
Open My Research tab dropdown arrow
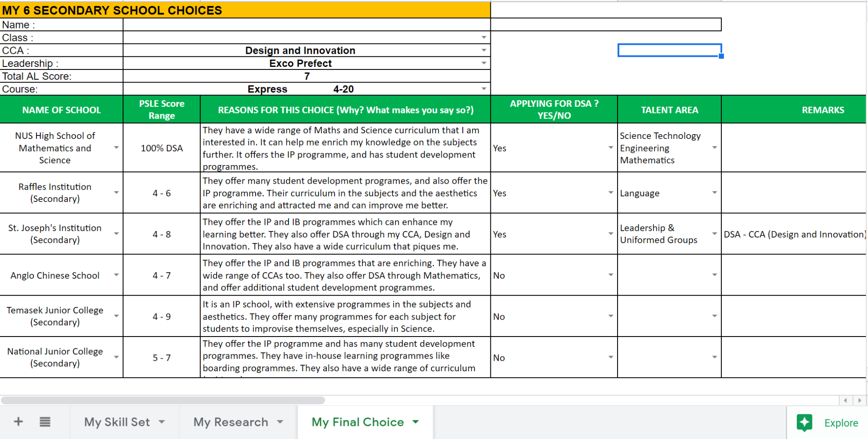pyautogui.click(x=280, y=422)
